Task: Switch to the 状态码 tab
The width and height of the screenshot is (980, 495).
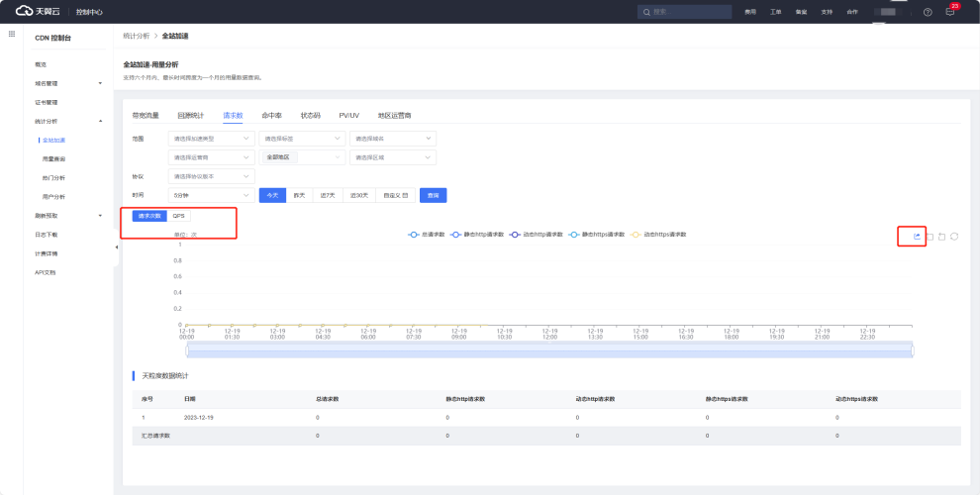Action: 311,116
